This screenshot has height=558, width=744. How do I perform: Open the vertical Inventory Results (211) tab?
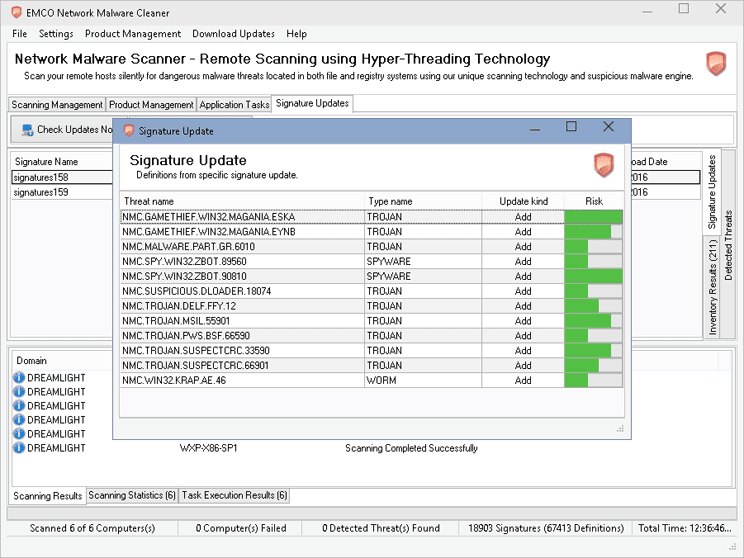pyautogui.click(x=712, y=288)
